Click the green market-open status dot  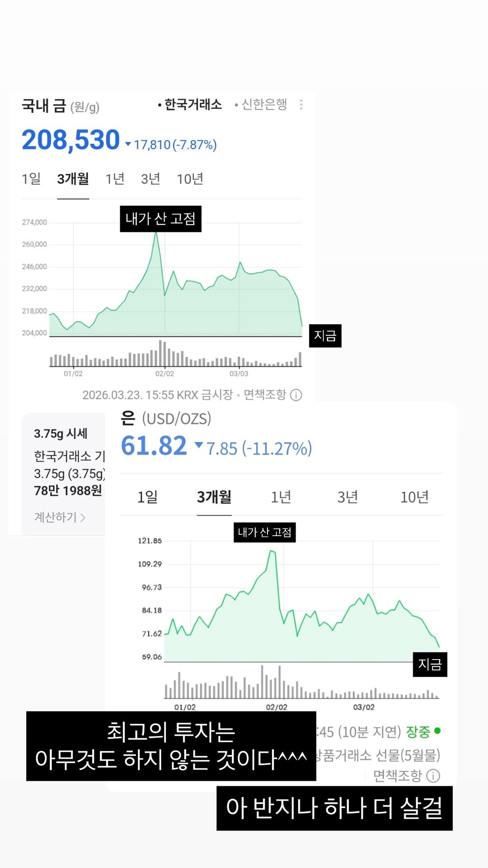click(x=437, y=731)
